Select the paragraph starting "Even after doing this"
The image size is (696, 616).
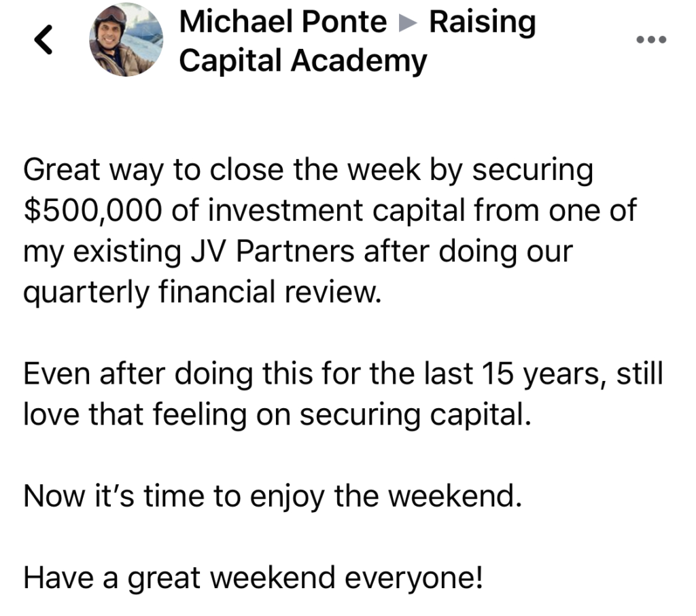tap(343, 394)
